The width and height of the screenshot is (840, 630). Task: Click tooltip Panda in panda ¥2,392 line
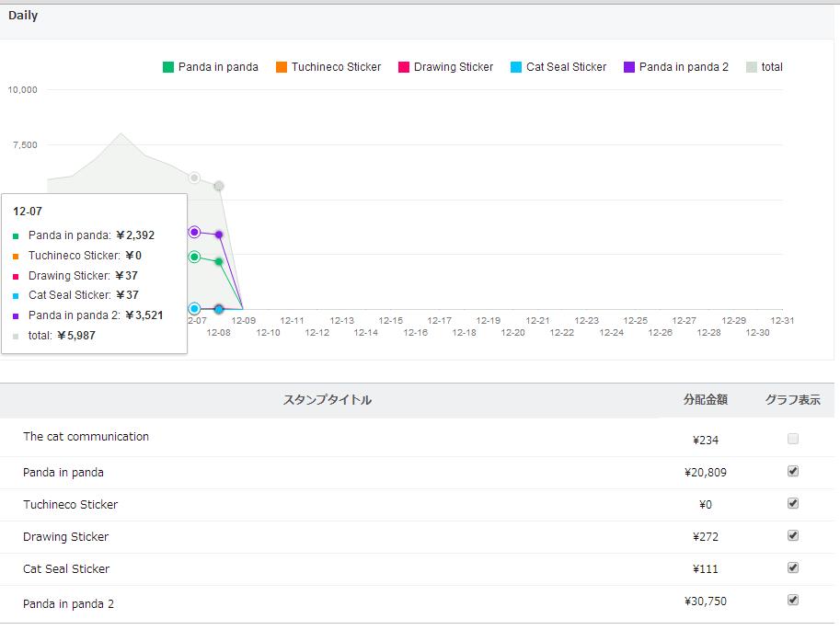point(84,235)
